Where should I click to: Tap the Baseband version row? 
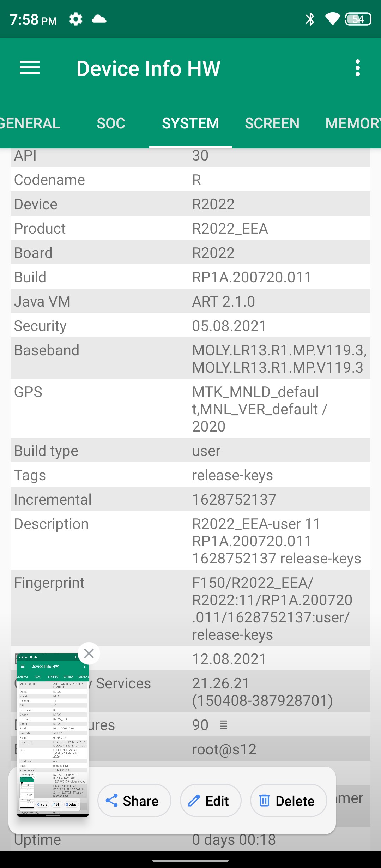click(190, 358)
